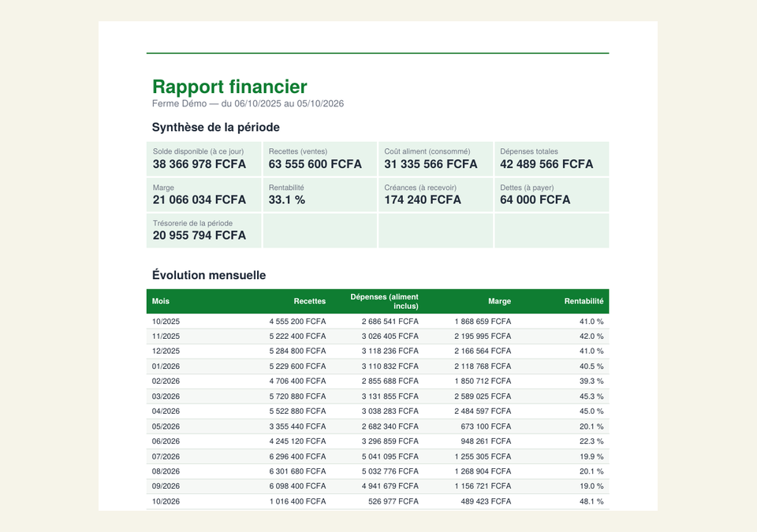Click rentabilité cell 42.0 %
This screenshot has height=532, width=757.
click(x=591, y=337)
